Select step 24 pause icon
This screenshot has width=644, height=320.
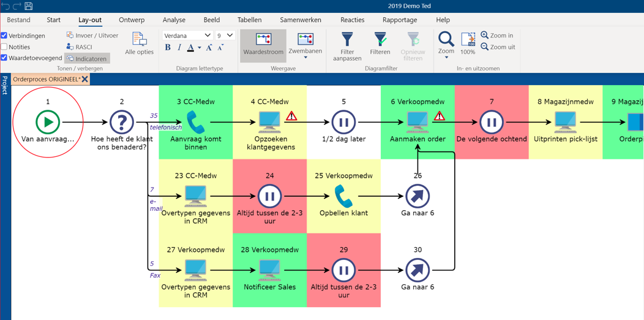pyautogui.click(x=269, y=196)
